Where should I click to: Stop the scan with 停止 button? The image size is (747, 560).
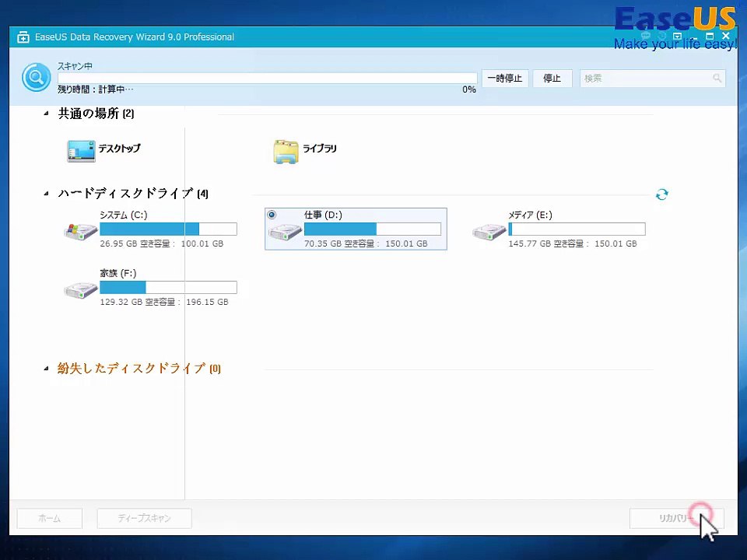point(552,79)
